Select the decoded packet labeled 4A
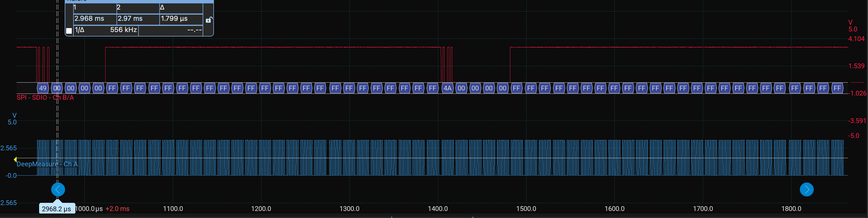Screen dimensions: 868x218 point(447,88)
